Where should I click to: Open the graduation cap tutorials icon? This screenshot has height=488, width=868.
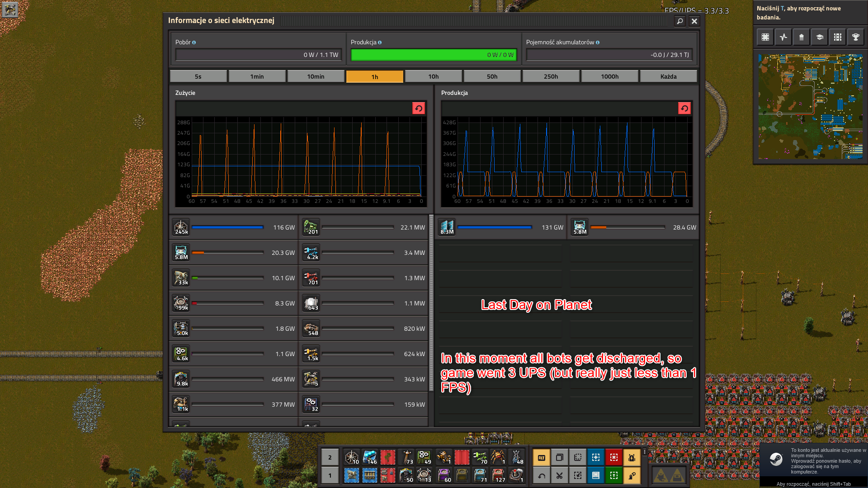click(x=819, y=37)
